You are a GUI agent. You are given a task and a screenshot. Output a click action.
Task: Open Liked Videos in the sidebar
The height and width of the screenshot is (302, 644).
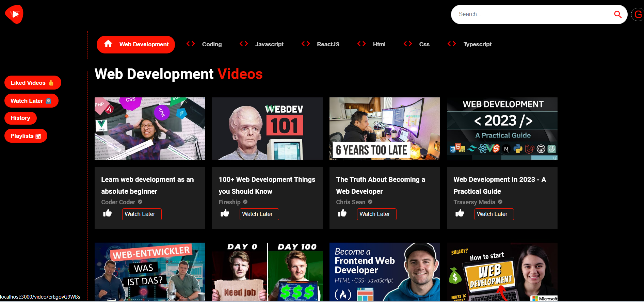point(33,83)
